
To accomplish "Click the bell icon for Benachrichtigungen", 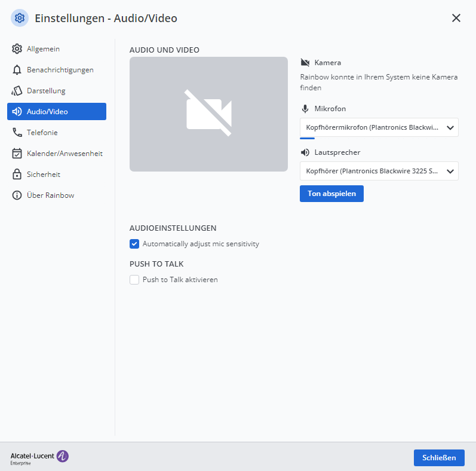I will click(17, 70).
